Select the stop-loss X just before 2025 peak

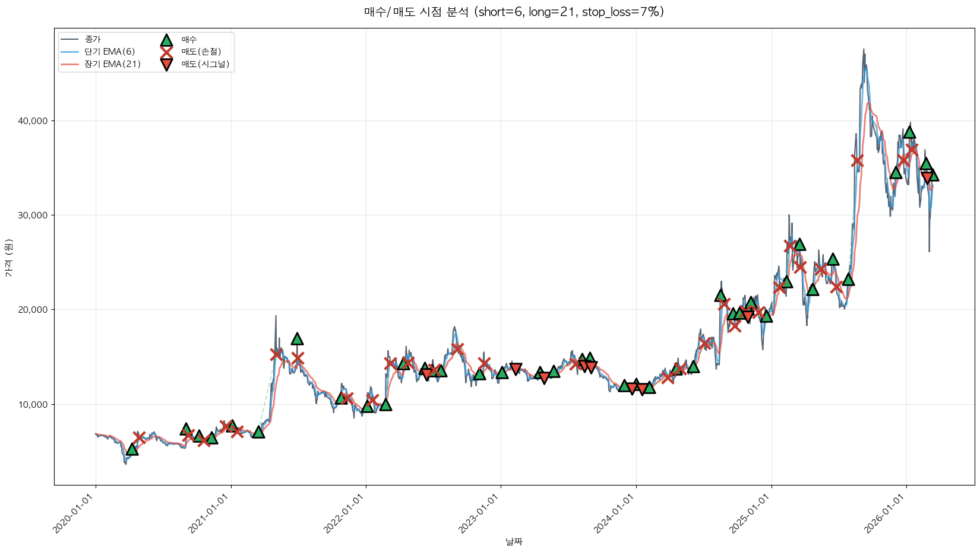point(856,160)
